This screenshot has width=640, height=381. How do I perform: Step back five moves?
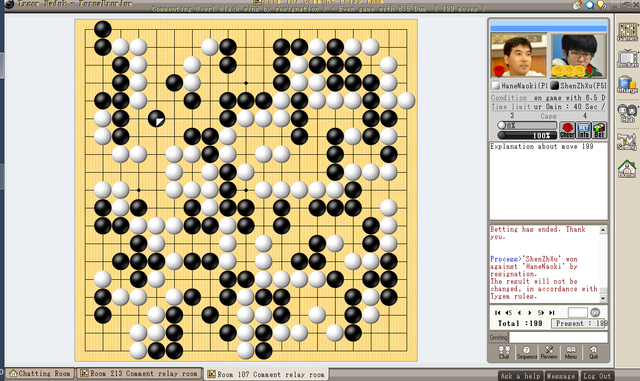coord(508,312)
